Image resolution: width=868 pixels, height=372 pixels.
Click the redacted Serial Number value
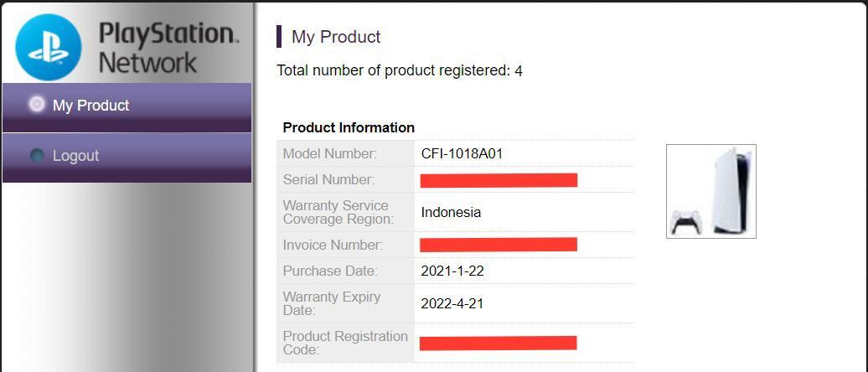[x=499, y=180]
